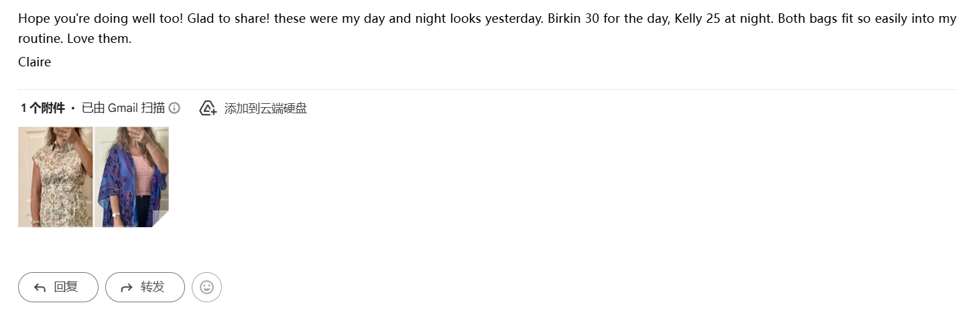The width and height of the screenshot is (980, 313).
Task: Click the Claire signature line
Action: 34,62
